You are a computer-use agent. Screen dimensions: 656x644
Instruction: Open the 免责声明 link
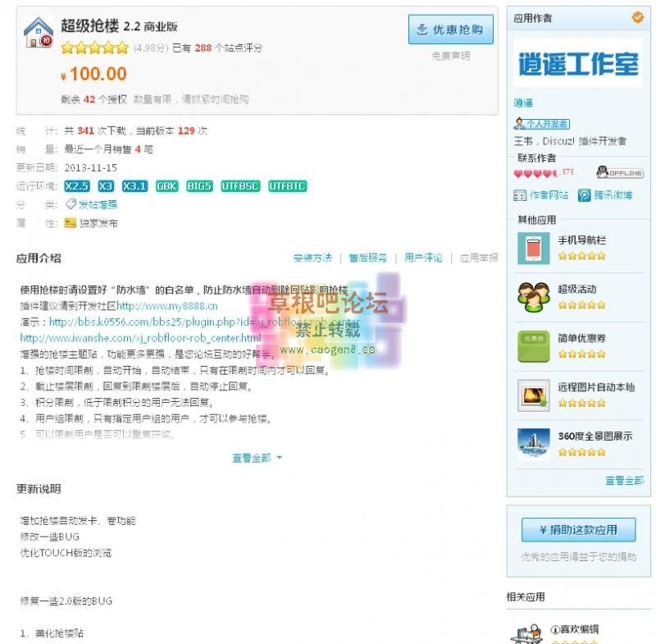[x=450, y=56]
